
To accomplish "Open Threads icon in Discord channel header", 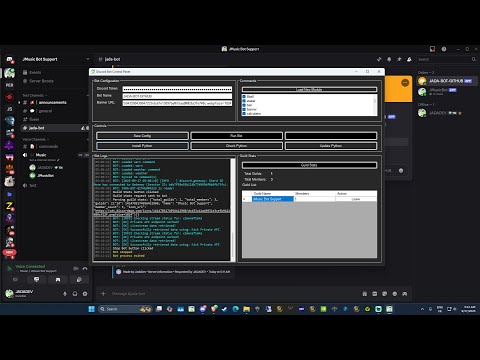I will (379, 59).
